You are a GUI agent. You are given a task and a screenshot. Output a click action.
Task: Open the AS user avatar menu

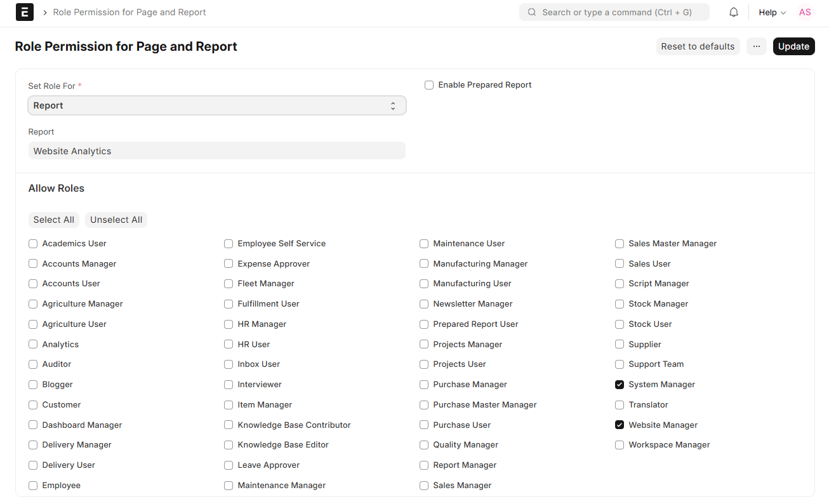click(x=804, y=12)
